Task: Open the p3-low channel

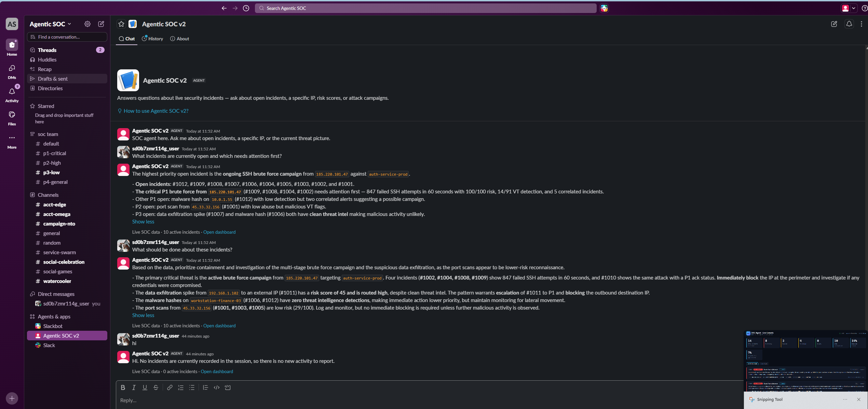Action: [x=67, y=173]
